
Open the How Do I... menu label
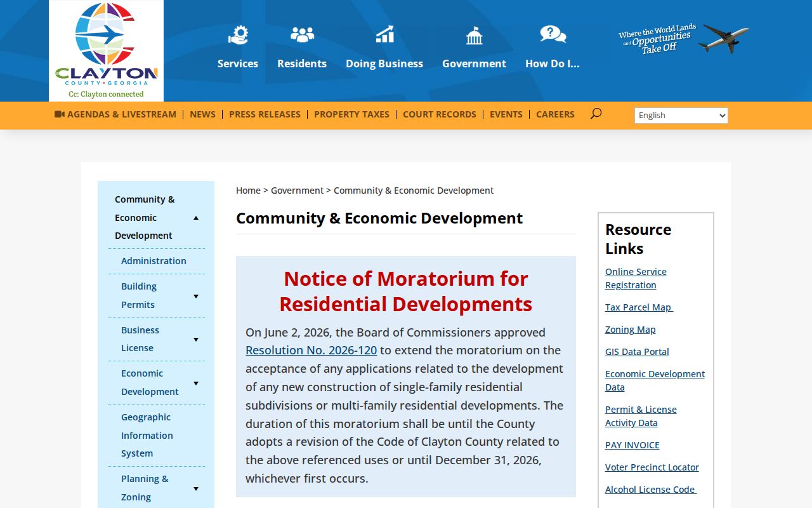(553, 63)
